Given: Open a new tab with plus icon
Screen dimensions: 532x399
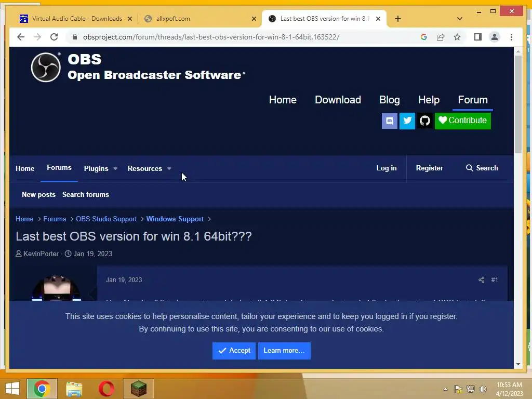Looking at the screenshot, I should 398,19.
